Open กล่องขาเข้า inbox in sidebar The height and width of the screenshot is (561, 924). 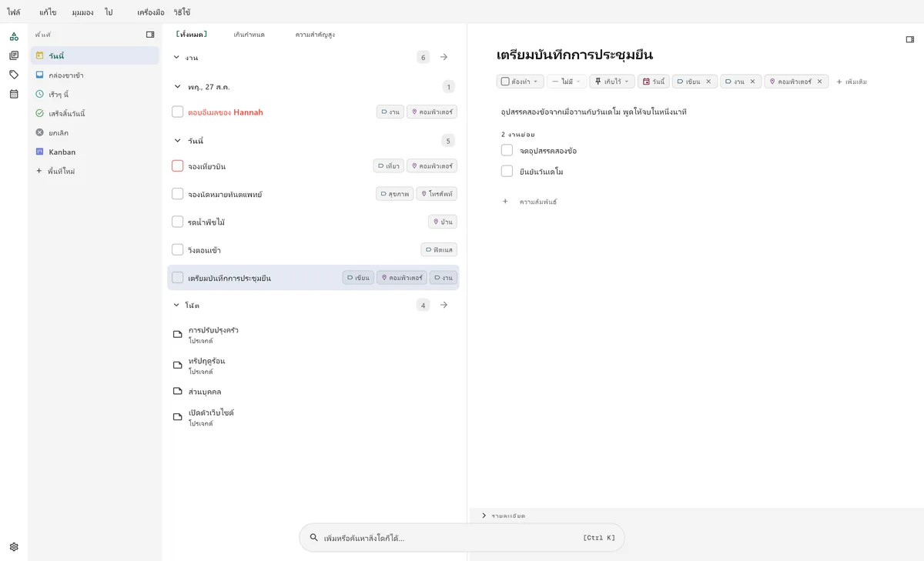coord(95,75)
